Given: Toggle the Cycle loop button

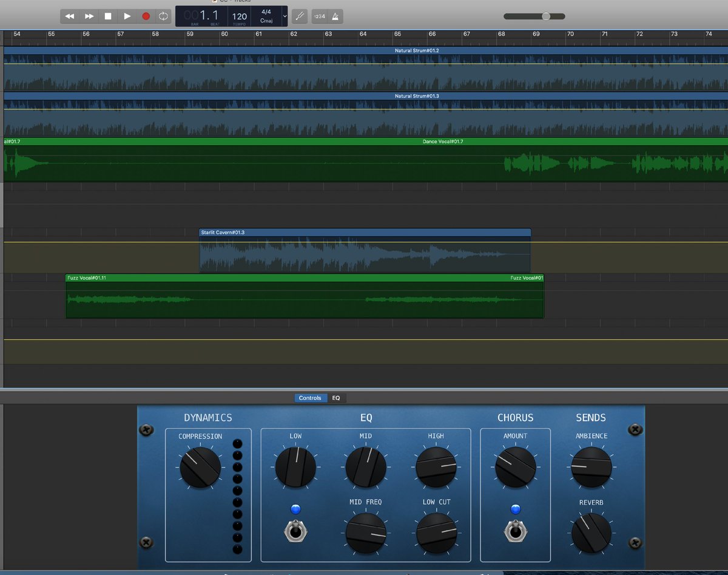Looking at the screenshot, I should 163,16.
